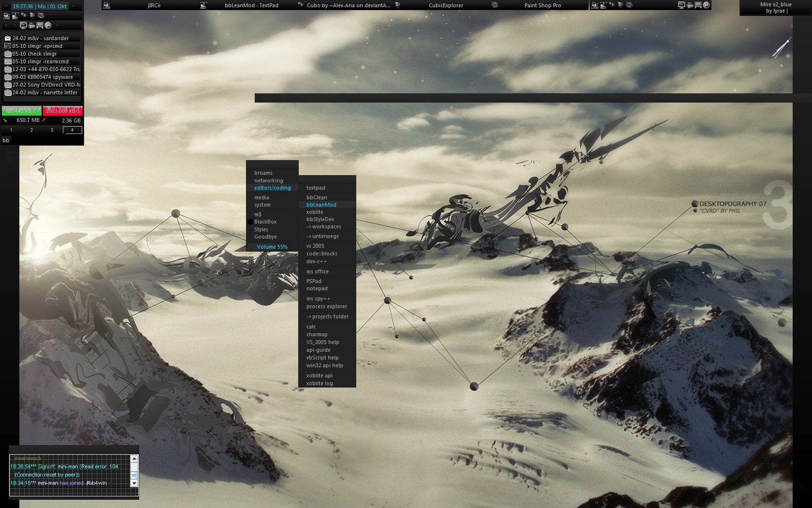This screenshot has height=508, width=812.
Task: Click the floppy-disk icon in top bar tray
Action: pos(698,5)
